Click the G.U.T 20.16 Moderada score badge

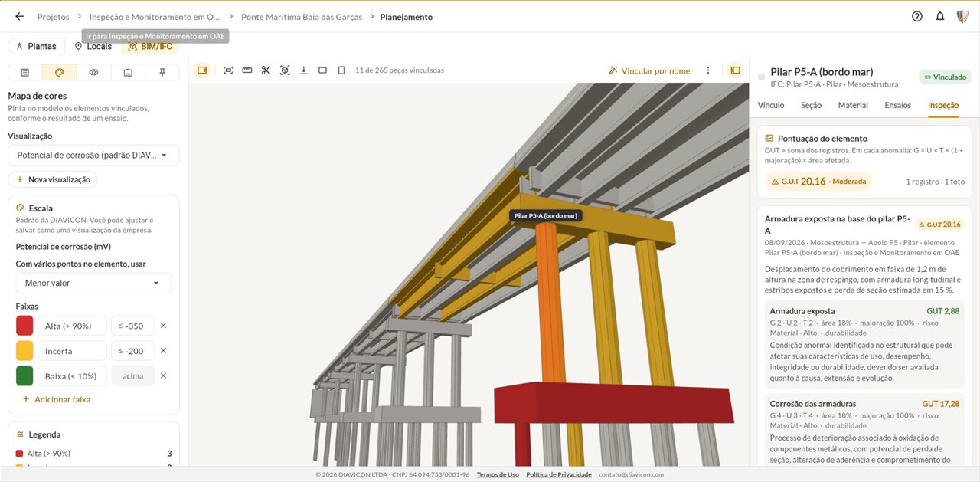(818, 182)
